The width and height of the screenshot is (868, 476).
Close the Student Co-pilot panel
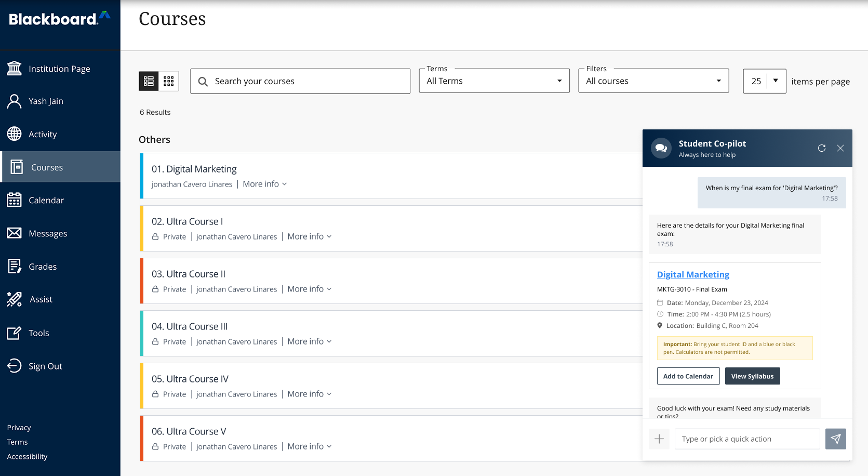(x=840, y=148)
